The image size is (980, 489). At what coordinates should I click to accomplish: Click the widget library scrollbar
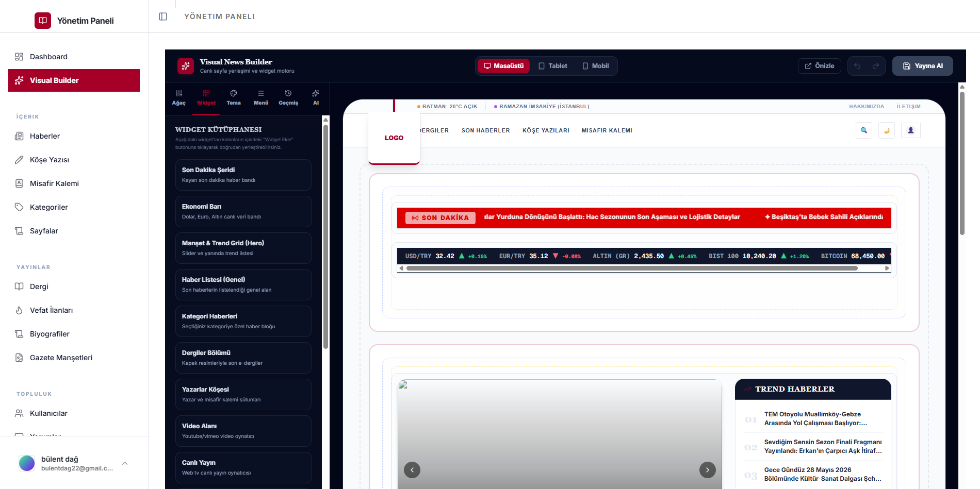click(325, 236)
